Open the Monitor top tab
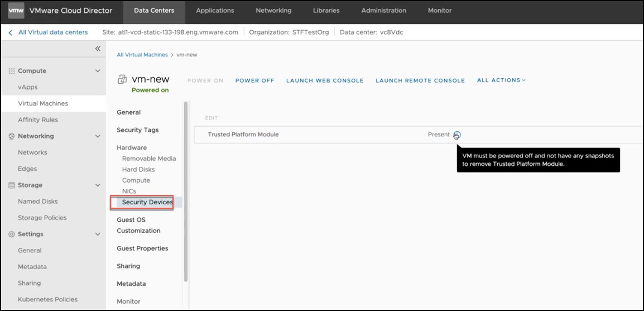The image size is (644, 311). 439,11
